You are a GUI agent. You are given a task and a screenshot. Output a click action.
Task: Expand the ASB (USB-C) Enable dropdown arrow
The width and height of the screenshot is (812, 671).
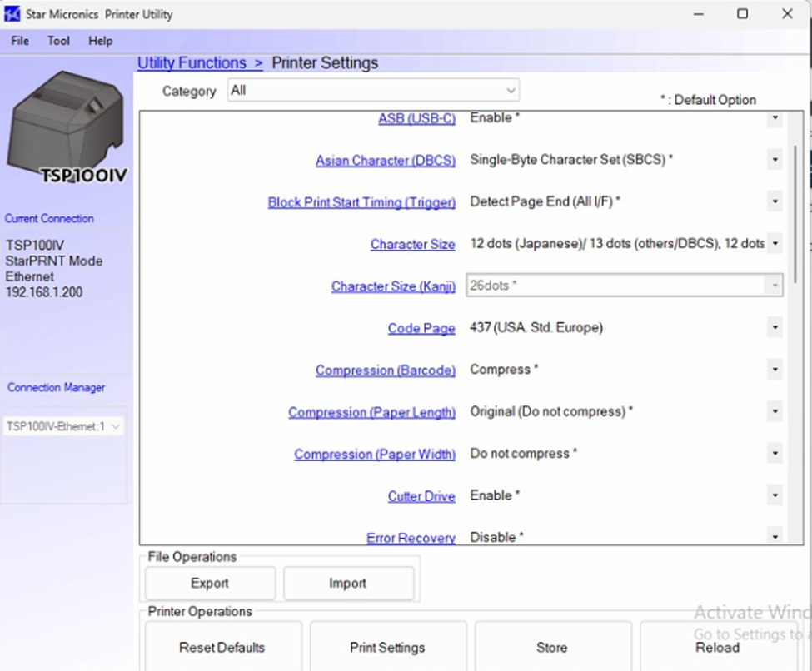(x=775, y=118)
